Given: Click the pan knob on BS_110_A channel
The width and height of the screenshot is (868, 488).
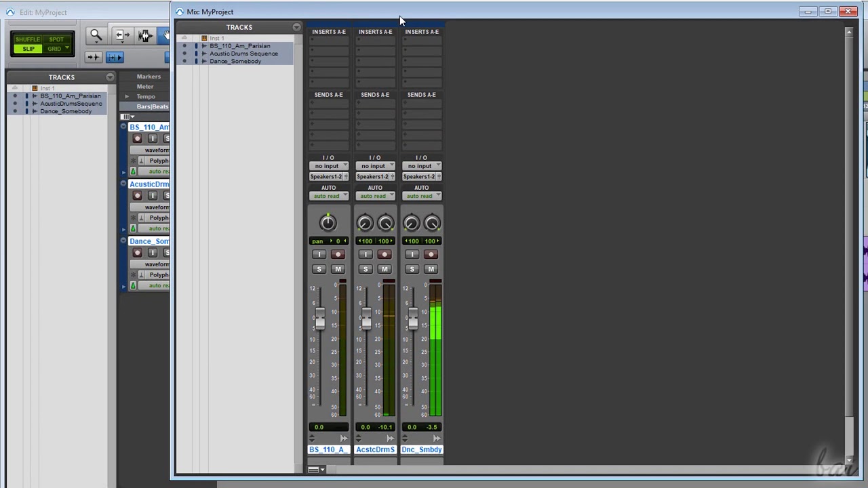Looking at the screenshot, I should (328, 222).
